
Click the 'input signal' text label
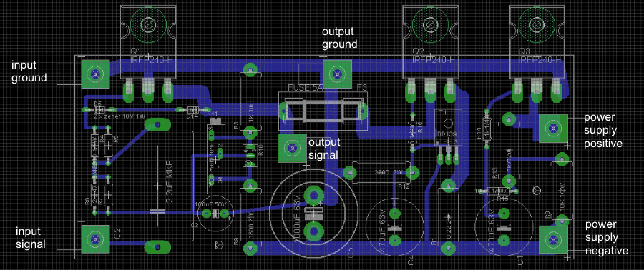[31, 237]
